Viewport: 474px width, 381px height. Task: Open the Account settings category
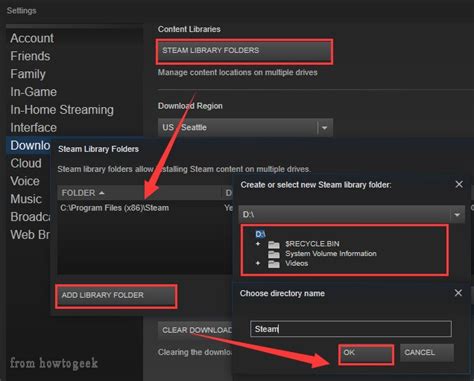pyautogui.click(x=32, y=38)
